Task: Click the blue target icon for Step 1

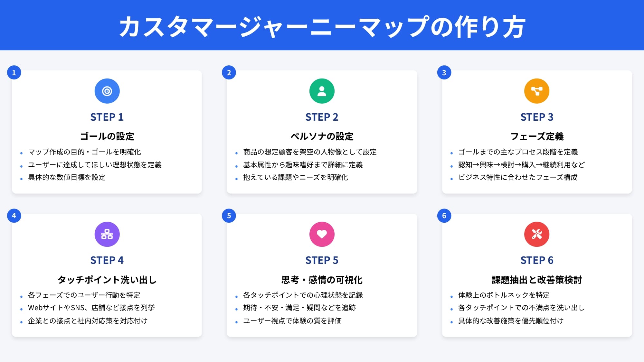Action: tap(107, 91)
